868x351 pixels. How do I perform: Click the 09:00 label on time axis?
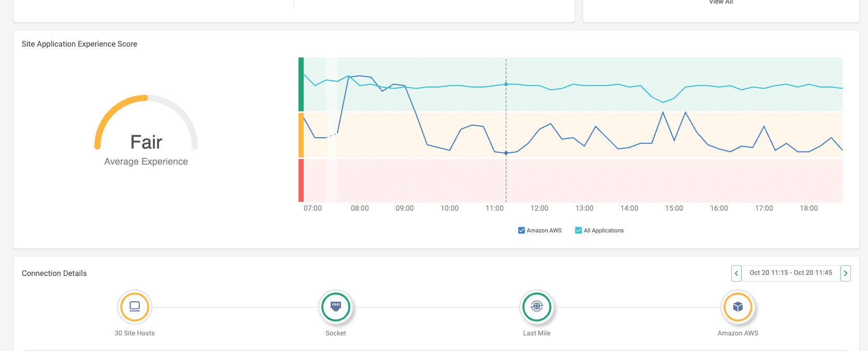[405, 208]
